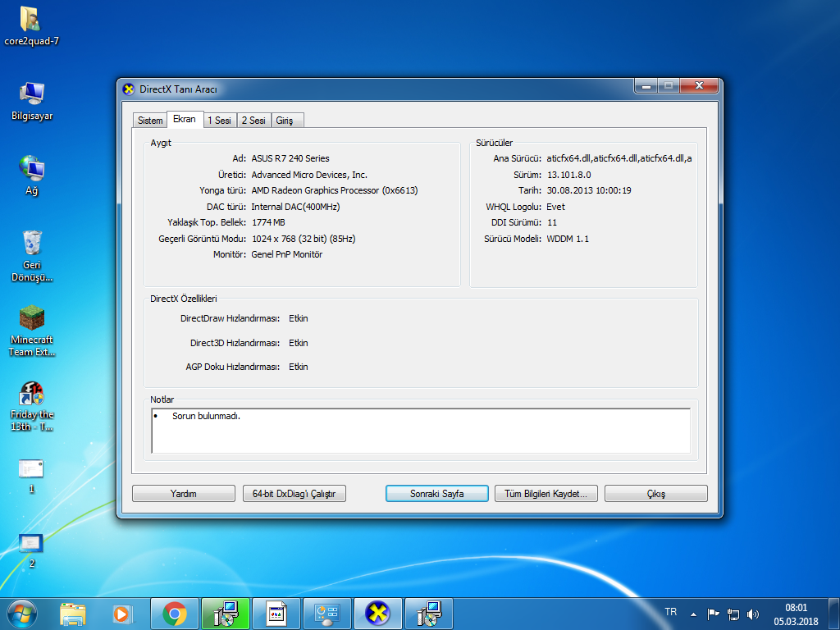Click the Yardım button
Image resolution: width=840 pixels, height=630 pixels.
click(184, 493)
